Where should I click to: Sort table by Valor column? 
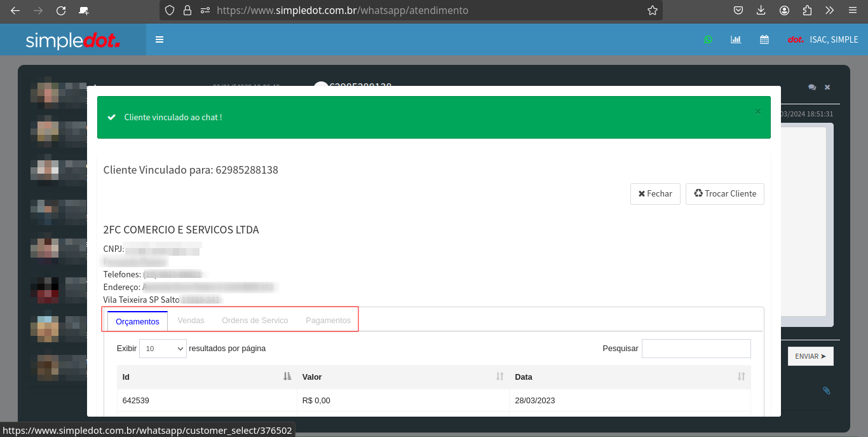[x=499, y=377]
